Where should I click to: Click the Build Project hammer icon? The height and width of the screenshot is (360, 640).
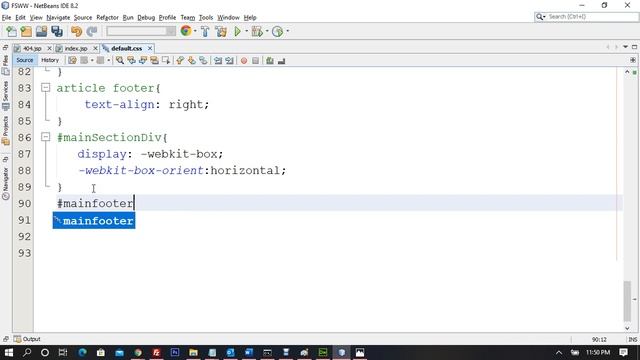tap(205, 31)
